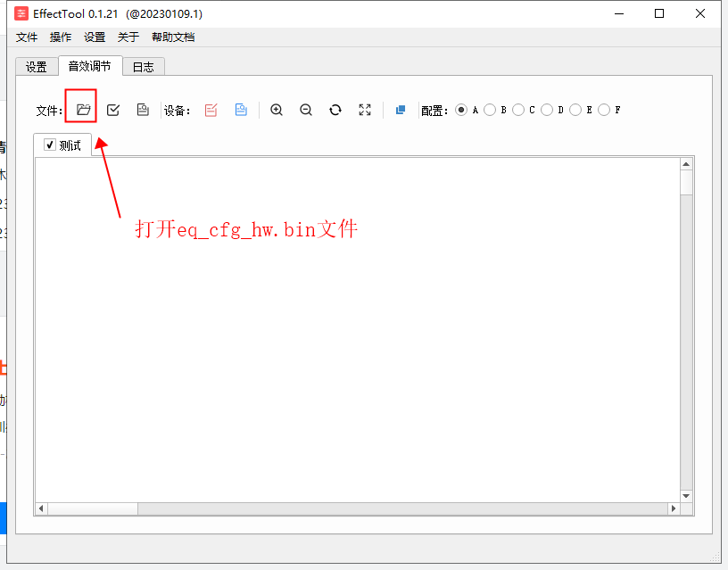
Task: Zoom out with the magnifier minus icon
Action: pos(306,110)
